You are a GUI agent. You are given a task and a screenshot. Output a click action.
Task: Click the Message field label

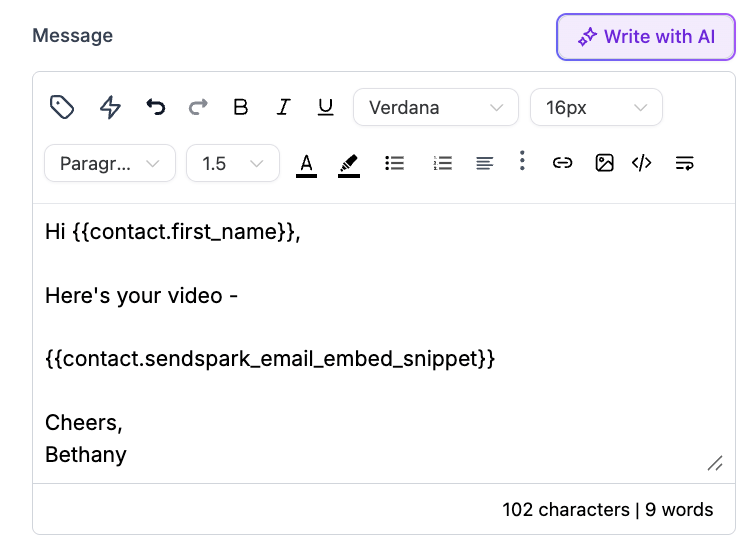click(x=73, y=35)
